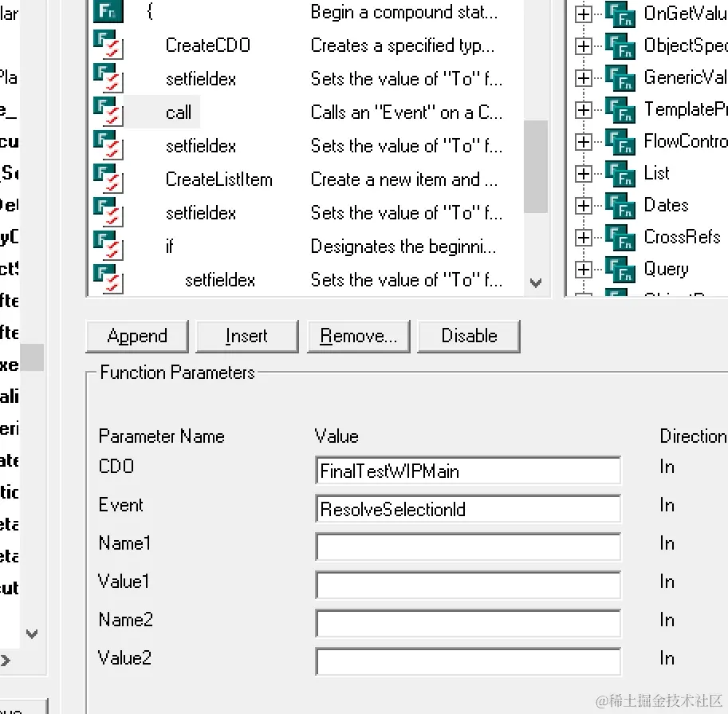Viewport: 728px width, 714px height.
Task: Click the function icon beside CreateListItem
Action: 108,179
